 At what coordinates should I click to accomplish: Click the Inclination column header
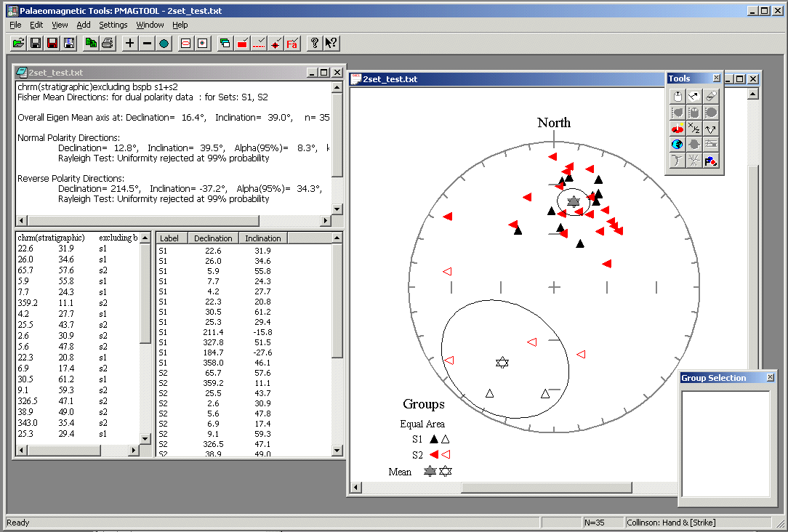[262, 238]
